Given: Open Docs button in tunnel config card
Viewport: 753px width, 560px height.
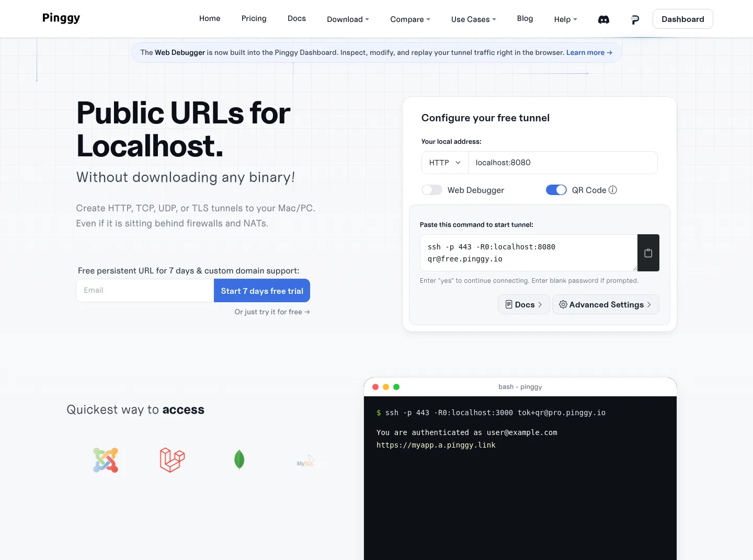Looking at the screenshot, I should tap(524, 304).
